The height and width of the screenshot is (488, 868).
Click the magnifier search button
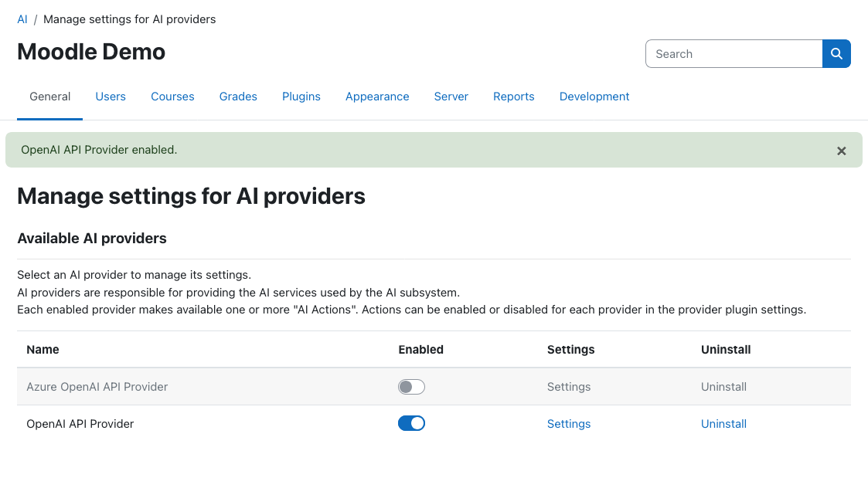pos(836,54)
